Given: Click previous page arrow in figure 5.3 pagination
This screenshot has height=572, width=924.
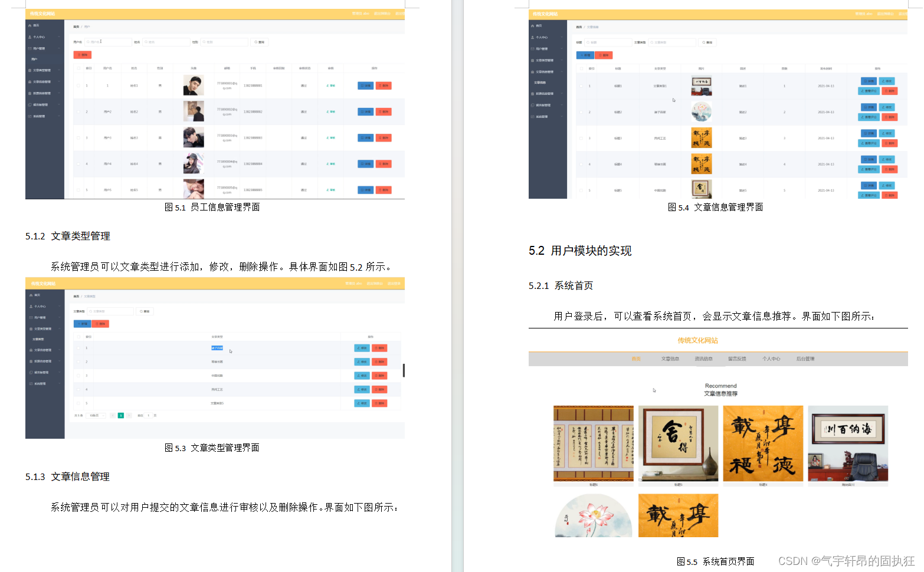Looking at the screenshot, I should (x=113, y=416).
